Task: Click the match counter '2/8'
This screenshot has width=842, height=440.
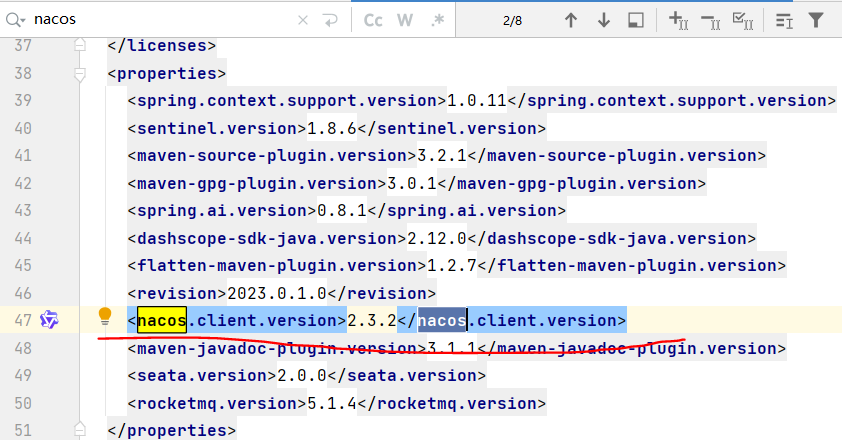Action: point(512,20)
